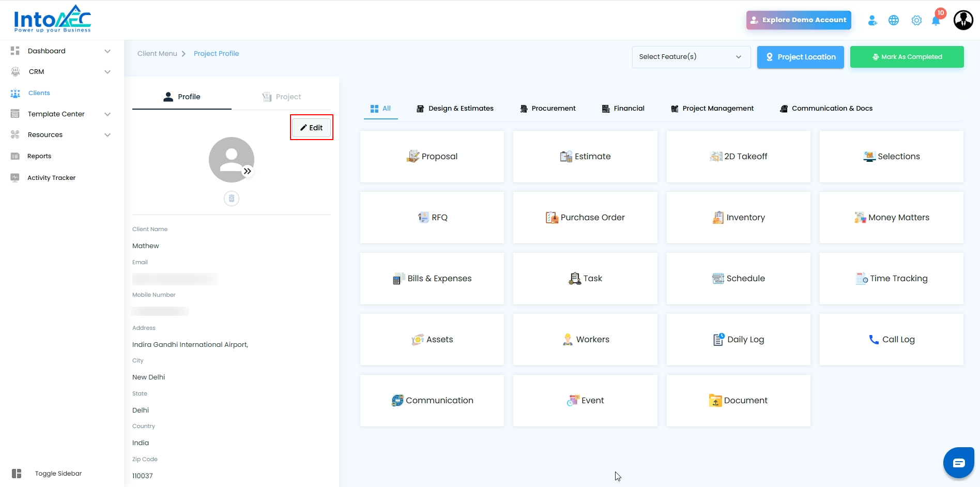Expand the Dashboard menu chevron
Image resolution: width=980 pixels, height=487 pixels.
point(108,51)
